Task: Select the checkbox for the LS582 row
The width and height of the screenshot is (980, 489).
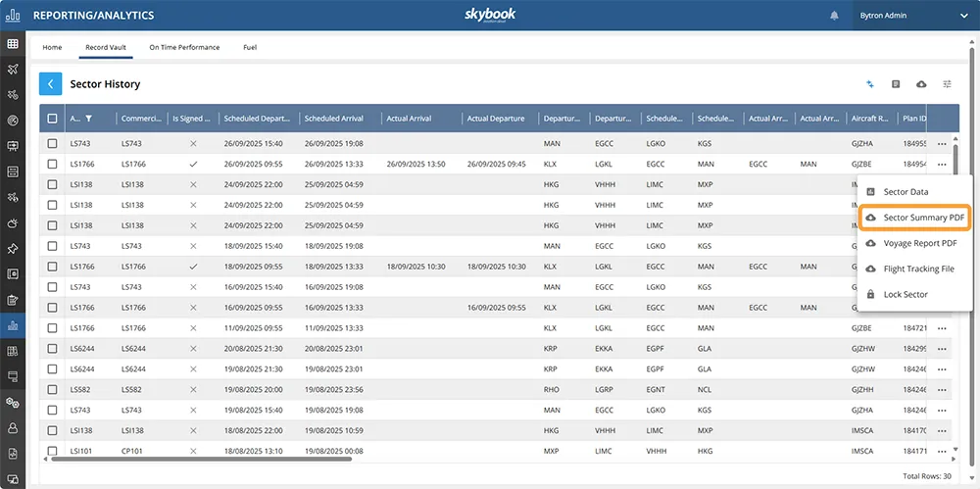Action: [53, 390]
